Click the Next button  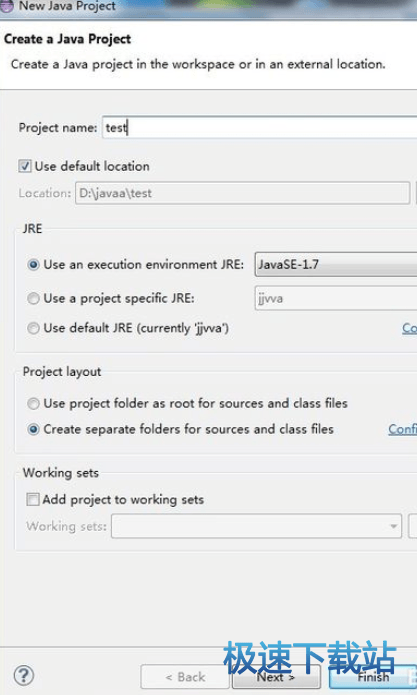coord(276,677)
